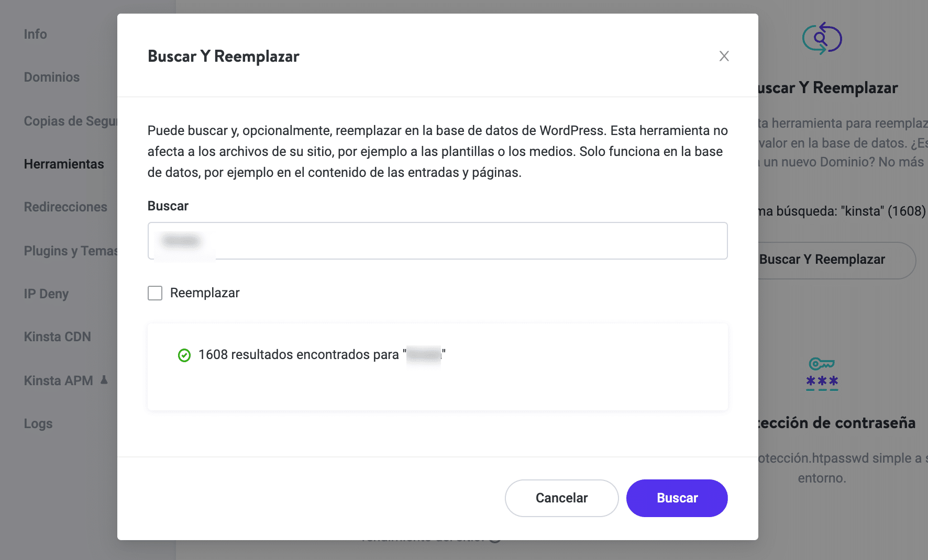Navigate to Redirecciones section
This screenshot has width=928, height=560.
65,207
